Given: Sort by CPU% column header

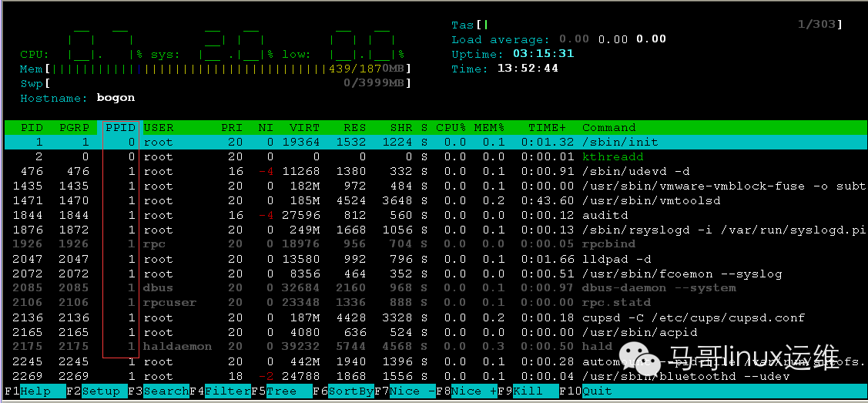Looking at the screenshot, I should (x=451, y=127).
